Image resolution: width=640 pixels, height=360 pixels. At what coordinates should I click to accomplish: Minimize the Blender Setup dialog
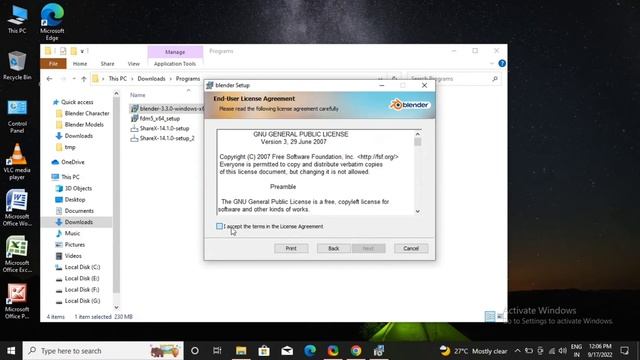382,85
